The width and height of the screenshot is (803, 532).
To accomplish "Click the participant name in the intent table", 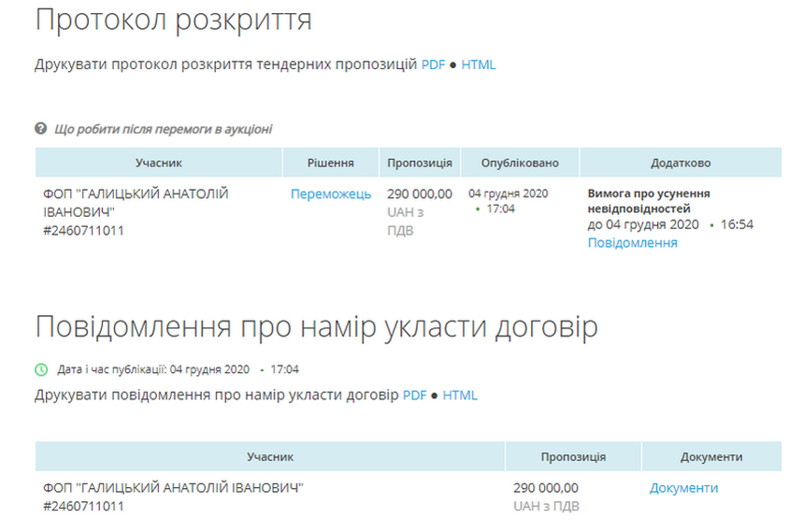I will [174, 488].
